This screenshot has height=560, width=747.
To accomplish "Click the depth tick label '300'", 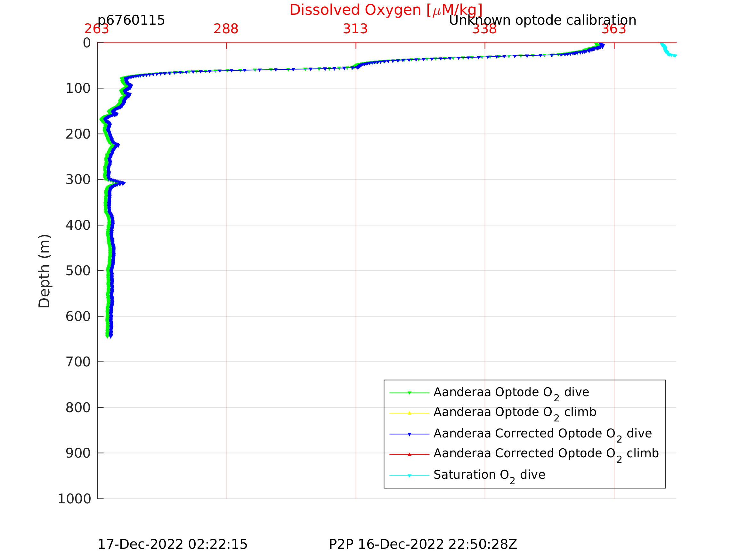I will pyautogui.click(x=78, y=180).
